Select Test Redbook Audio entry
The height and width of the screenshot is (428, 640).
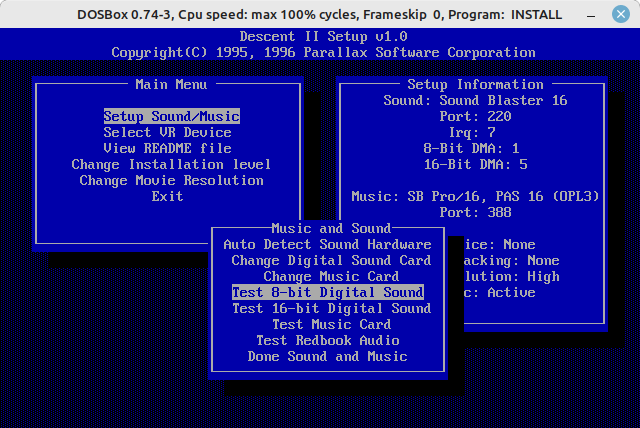327,340
